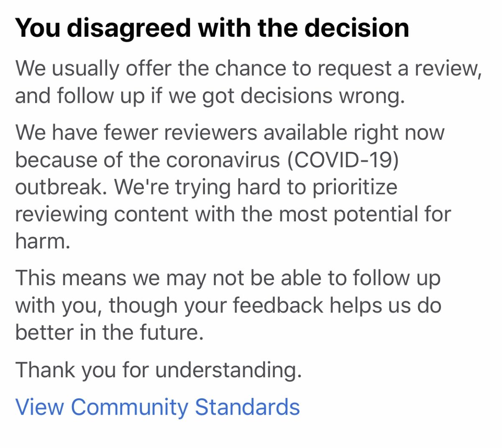Click the paragraph starting "We have fewer reviewers"
Viewport: 502px width, 448px height.
233,187
